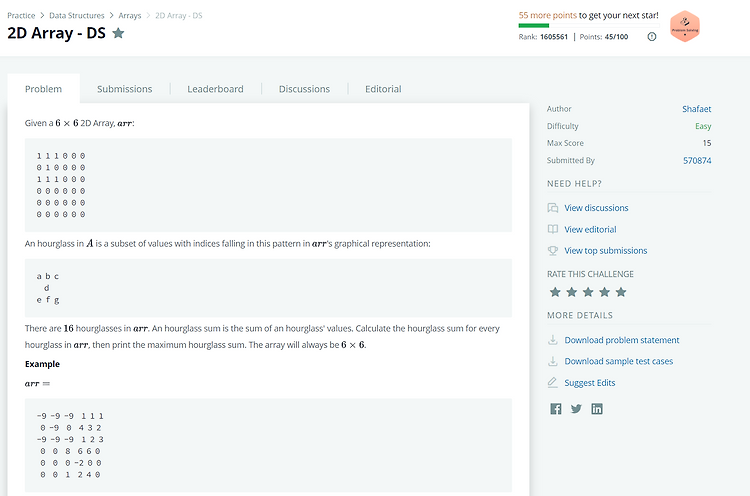Click the favorite star next to 2D Array - DS title
The height and width of the screenshot is (496, 750).
point(118,33)
